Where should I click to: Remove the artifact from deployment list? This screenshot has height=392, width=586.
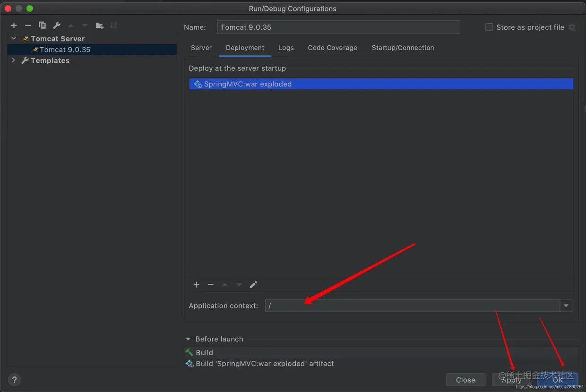[211, 285]
